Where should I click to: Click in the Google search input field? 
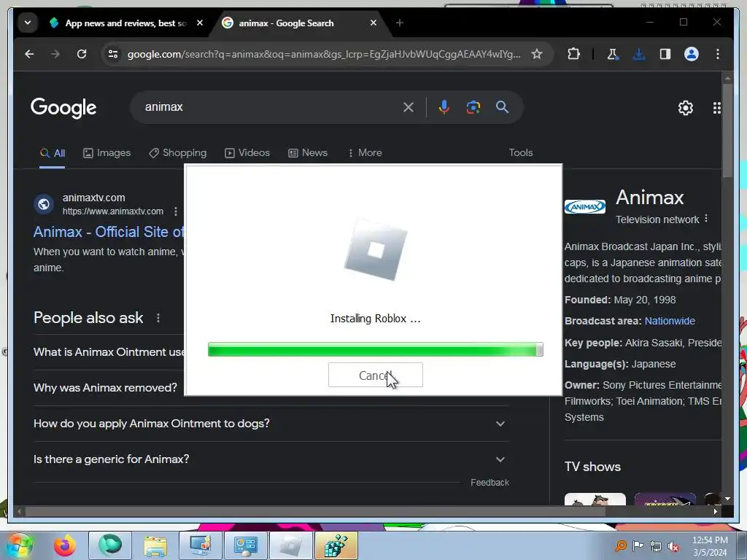point(271,107)
